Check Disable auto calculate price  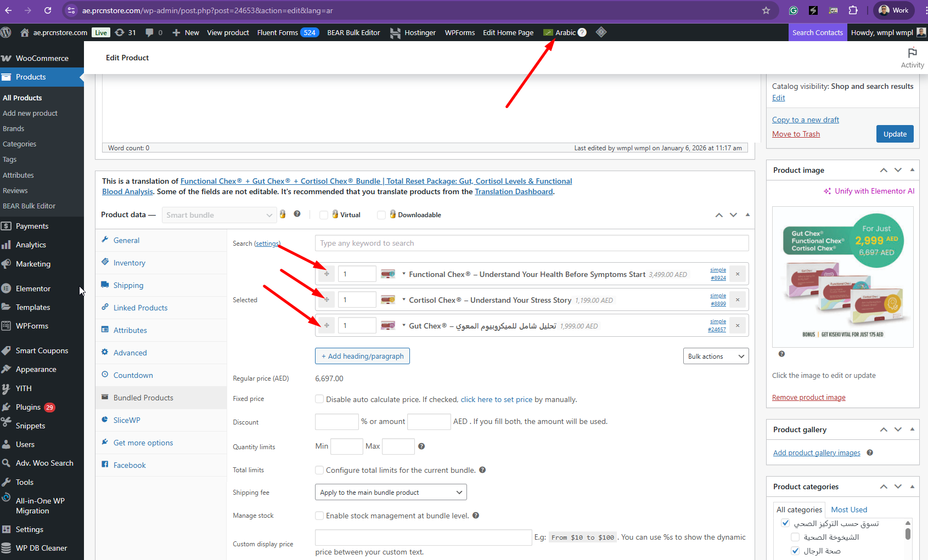point(319,399)
